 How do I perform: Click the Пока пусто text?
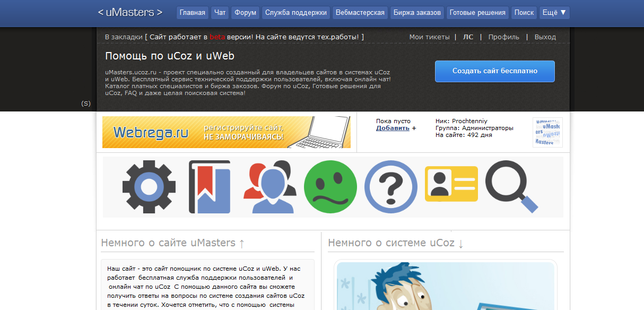tap(394, 121)
